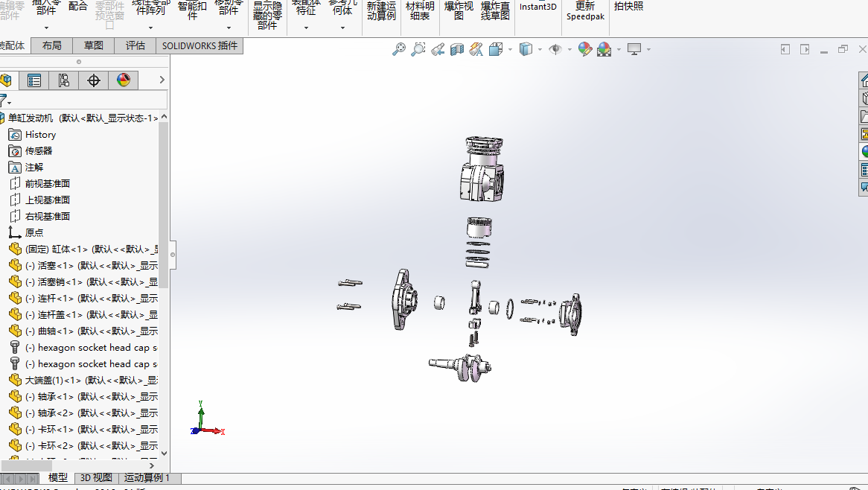Click the Display Style icon
The height and width of the screenshot is (490, 868).
[526, 49]
